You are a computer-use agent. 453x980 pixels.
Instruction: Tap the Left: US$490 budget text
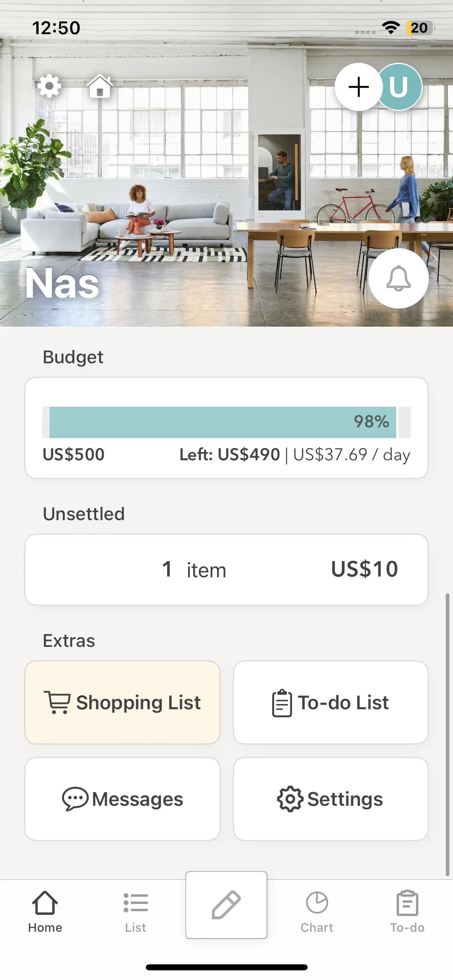tap(230, 455)
